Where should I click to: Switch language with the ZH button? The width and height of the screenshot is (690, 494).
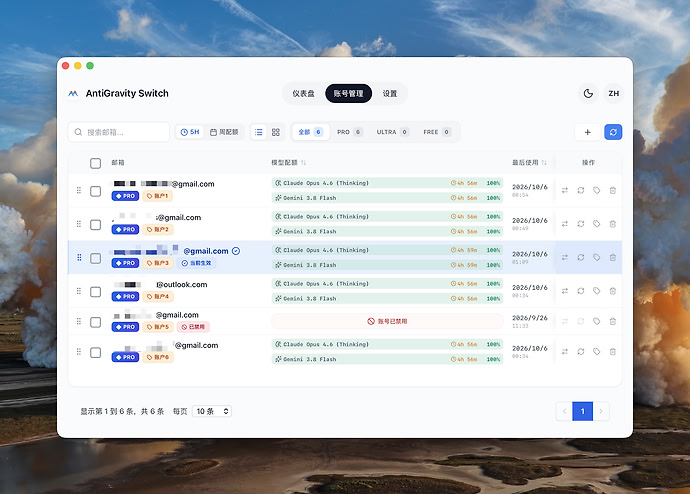(613, 93)
